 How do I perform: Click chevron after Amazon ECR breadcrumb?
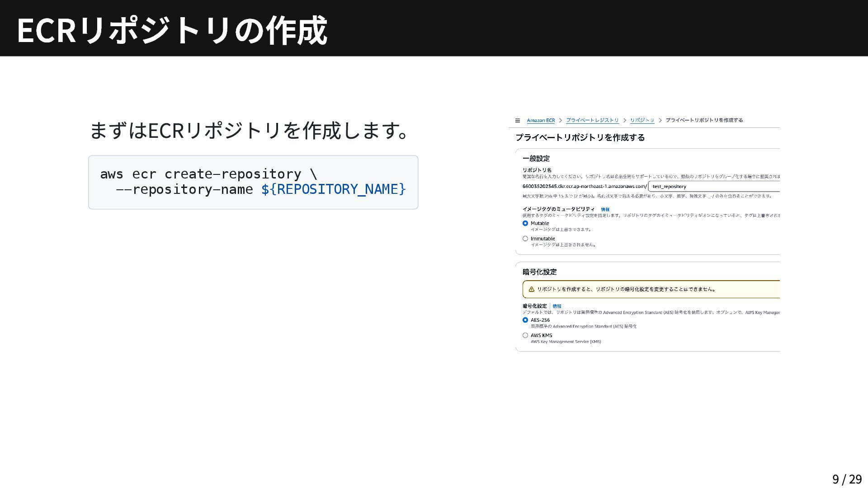(561, 120)
